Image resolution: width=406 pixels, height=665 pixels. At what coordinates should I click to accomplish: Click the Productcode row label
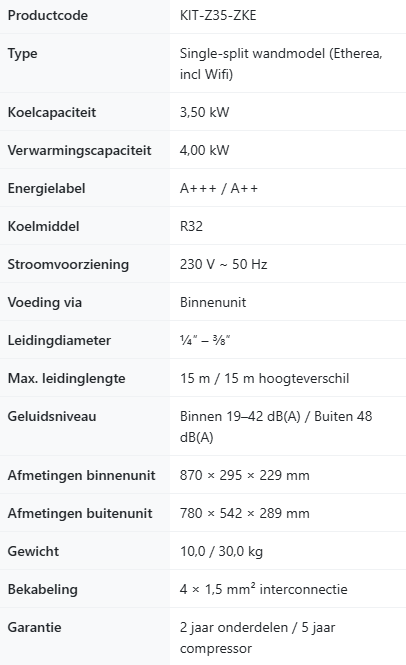pyautogui.click(x=48, y=16)
